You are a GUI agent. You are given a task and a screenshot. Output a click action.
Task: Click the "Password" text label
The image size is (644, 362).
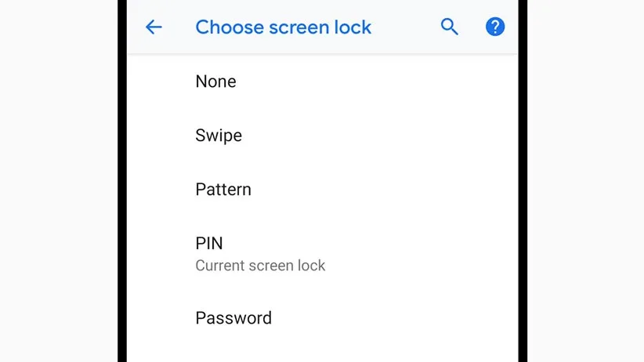[x=233, y=318]
